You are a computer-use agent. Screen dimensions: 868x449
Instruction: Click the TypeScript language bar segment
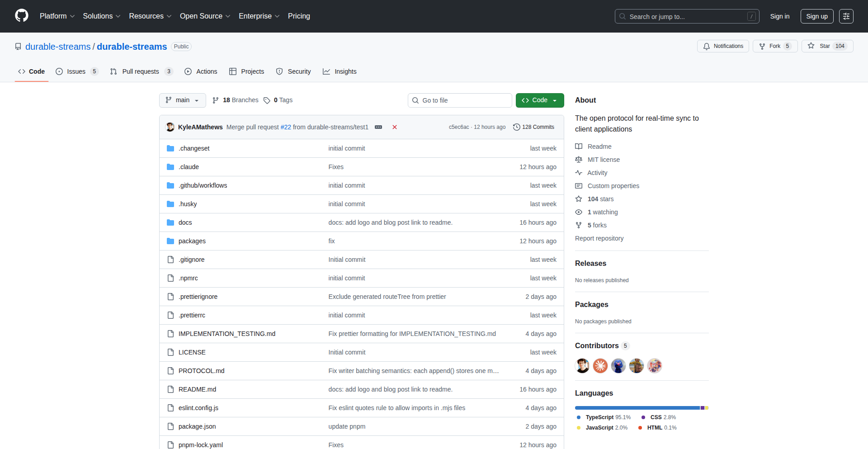point(637,408)
